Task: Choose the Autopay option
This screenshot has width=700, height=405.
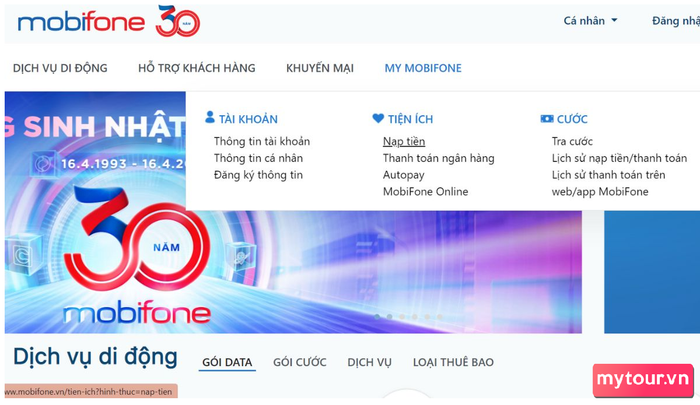Action: (404, 175)
